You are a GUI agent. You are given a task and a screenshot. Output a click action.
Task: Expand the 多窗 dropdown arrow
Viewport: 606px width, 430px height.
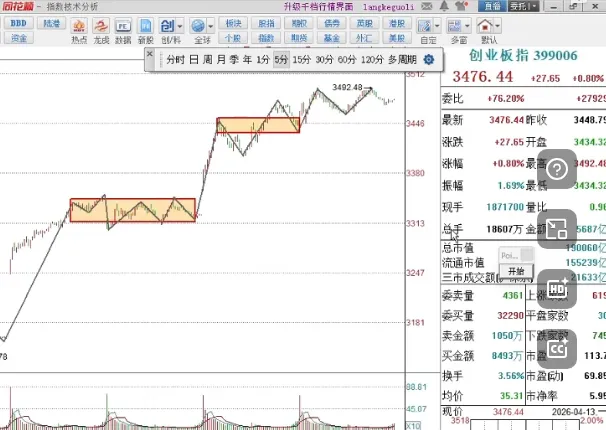(467, 27)
